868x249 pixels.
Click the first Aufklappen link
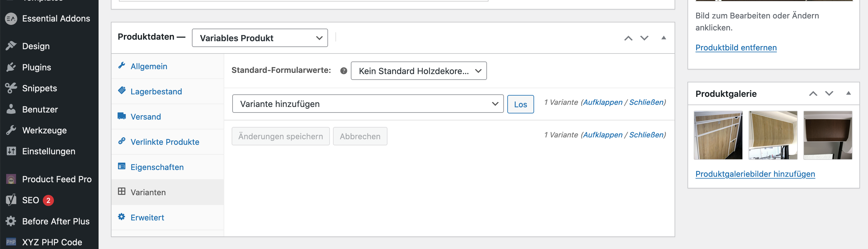click(x=602, y=102)
